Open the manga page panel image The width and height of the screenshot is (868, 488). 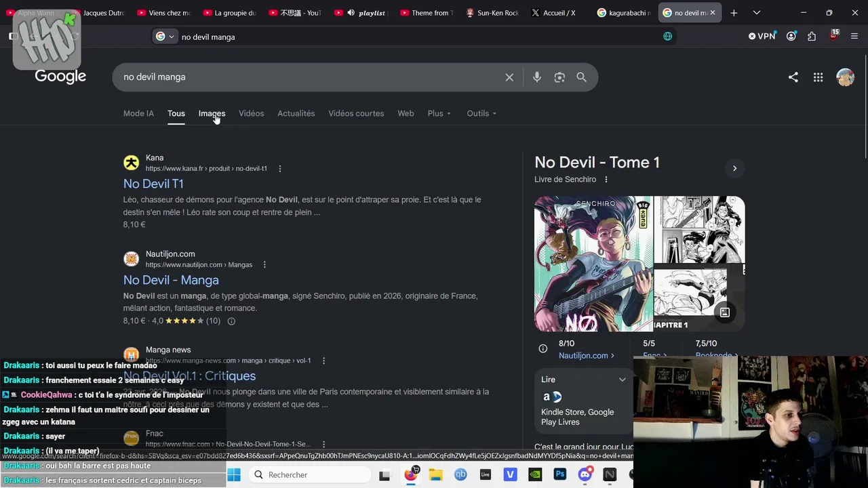(699, 231)
